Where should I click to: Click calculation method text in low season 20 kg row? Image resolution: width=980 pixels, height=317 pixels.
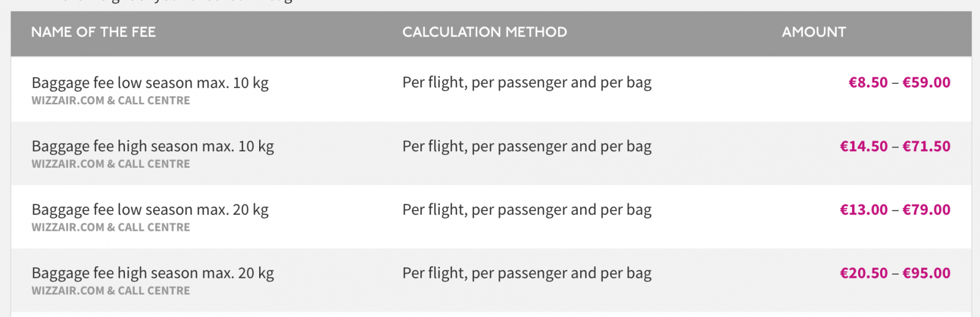527,210
